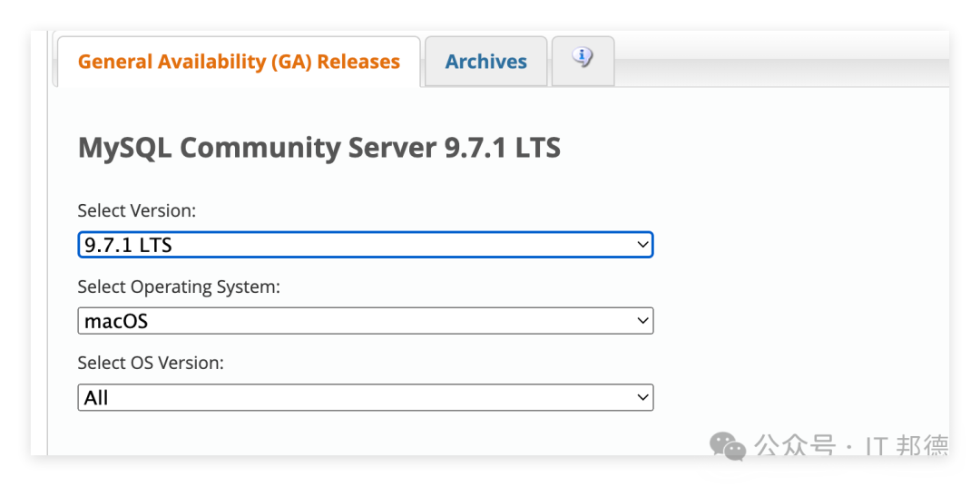This screenshot has width=980, height=486.
Task: Open the Select Operating System dropdown showing macOS
Action: click(366, 321)
